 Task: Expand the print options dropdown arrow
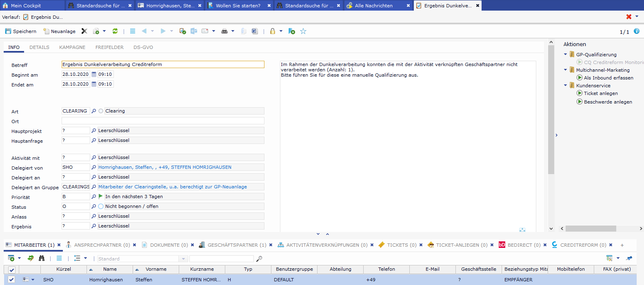pyautogui.click(x=233, y=31)
